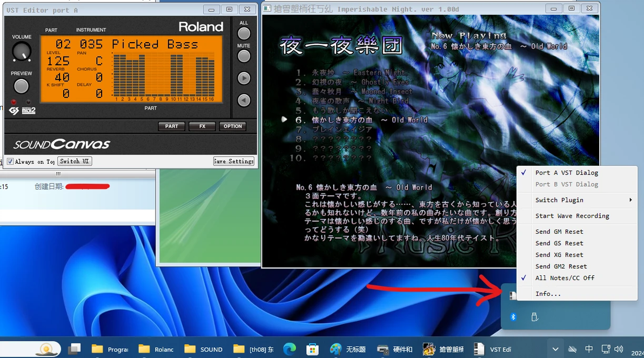644x358 pixels.
Task: Open the Roland folder taskbar item
Action: point(156,349)
